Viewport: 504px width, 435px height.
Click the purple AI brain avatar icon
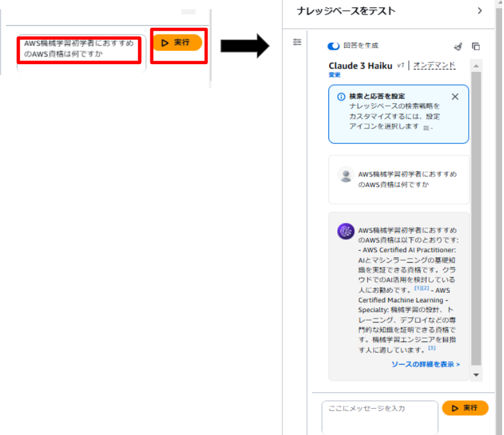tap(345, 231)
